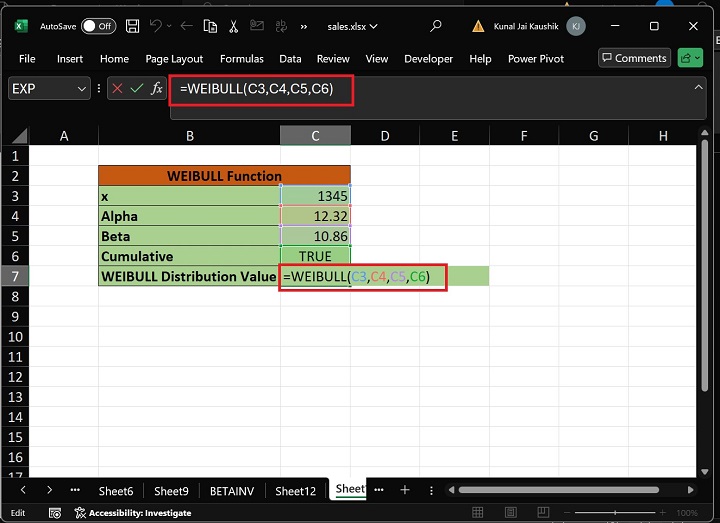Viewport: 720px width, 523px height.
Task: Open the Formulas ribbon tab
Action: click(x=242, y=59)
